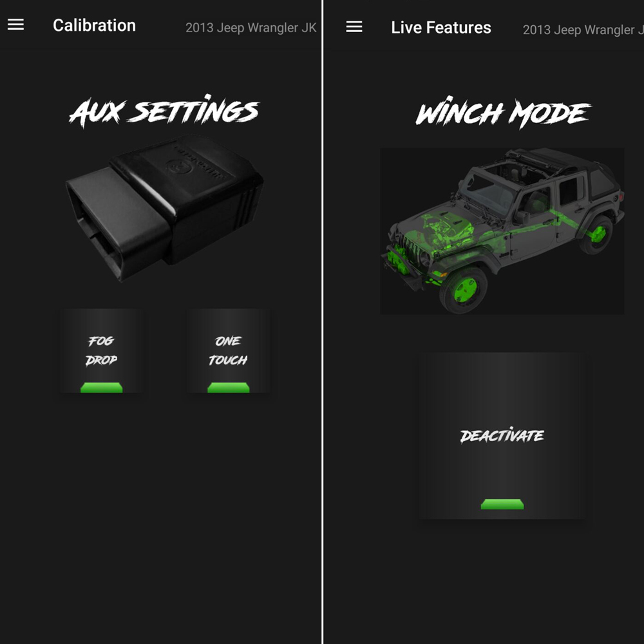Click the Live Features title
Screen dimensions: 644x644
click(440, 28)
